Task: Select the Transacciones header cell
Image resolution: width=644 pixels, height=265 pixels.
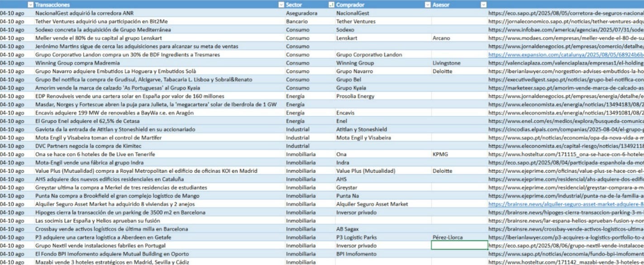Action: pos(159,5)
